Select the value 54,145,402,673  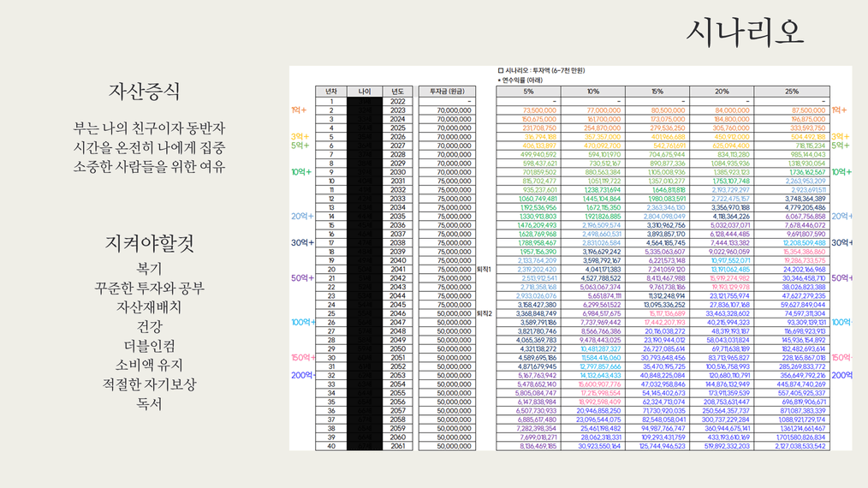point(663,393)
